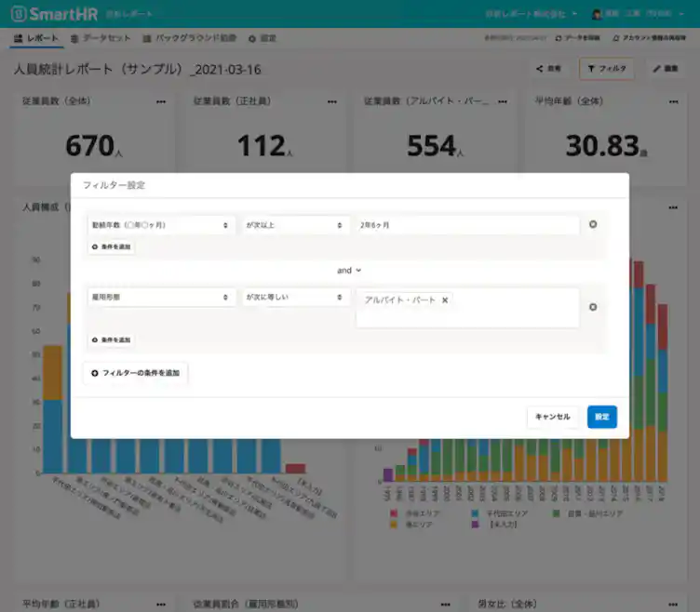
Task: Open the more menu on 従業員数（正社員）card
Action: pyautogui.click(x=332, y=101)
